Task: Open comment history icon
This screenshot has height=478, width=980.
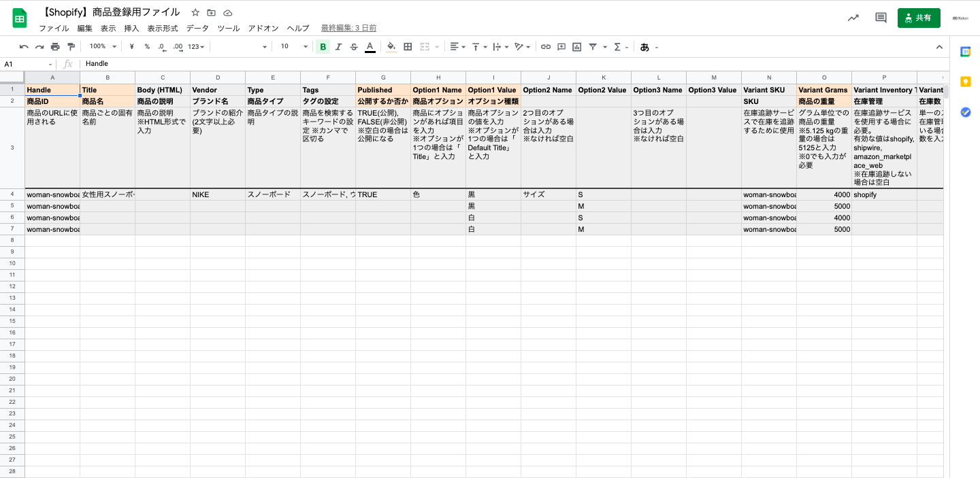Action: point(881,18)
